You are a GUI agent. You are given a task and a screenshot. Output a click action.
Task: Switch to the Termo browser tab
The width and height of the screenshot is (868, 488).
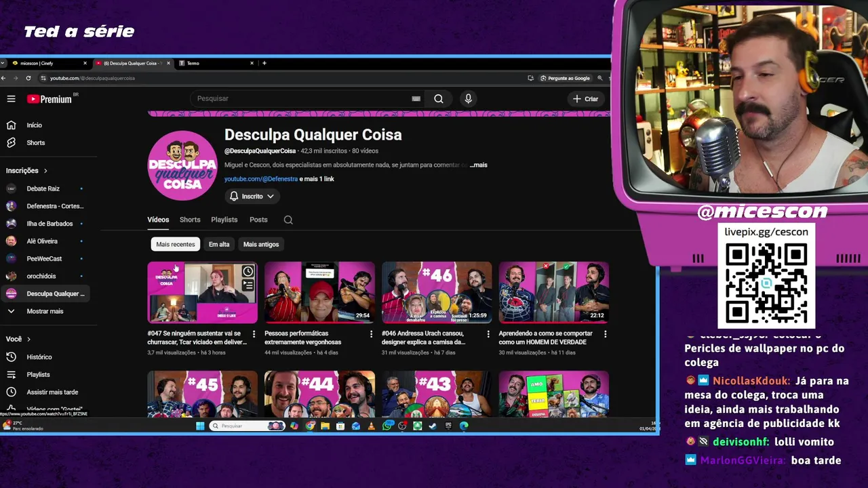[214, 63]
